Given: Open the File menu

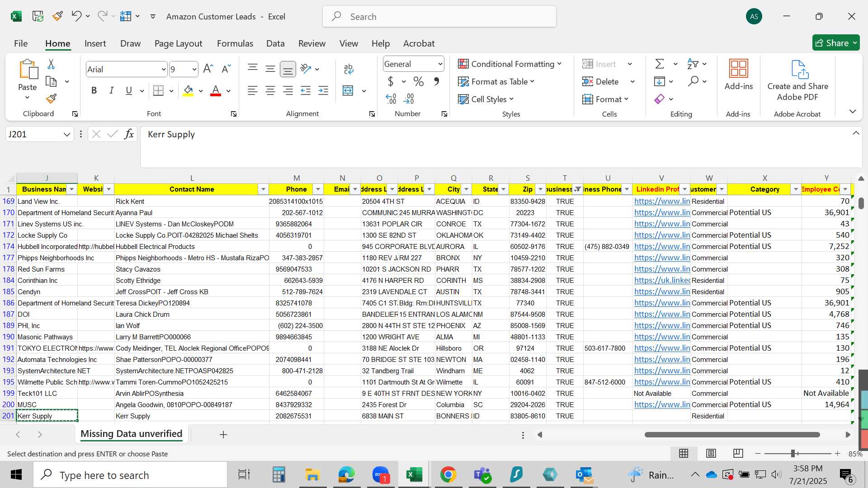Looking at the screenshot, I should tap(21, 43).
